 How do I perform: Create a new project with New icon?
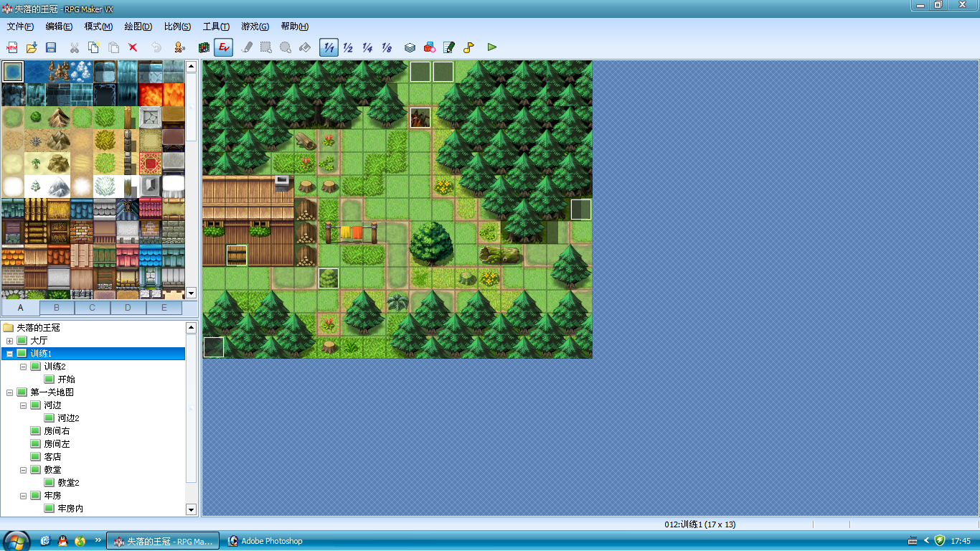tap(12, 47)
